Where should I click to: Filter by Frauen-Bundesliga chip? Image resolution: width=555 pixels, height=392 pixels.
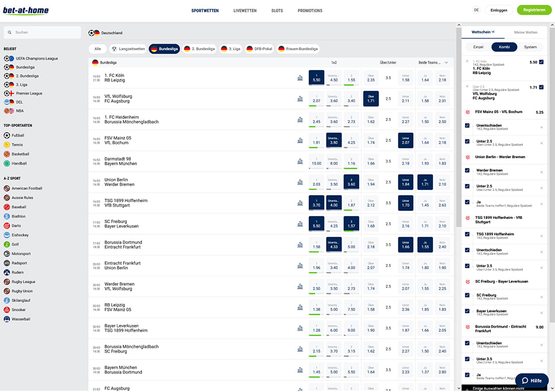coord(298,49)
